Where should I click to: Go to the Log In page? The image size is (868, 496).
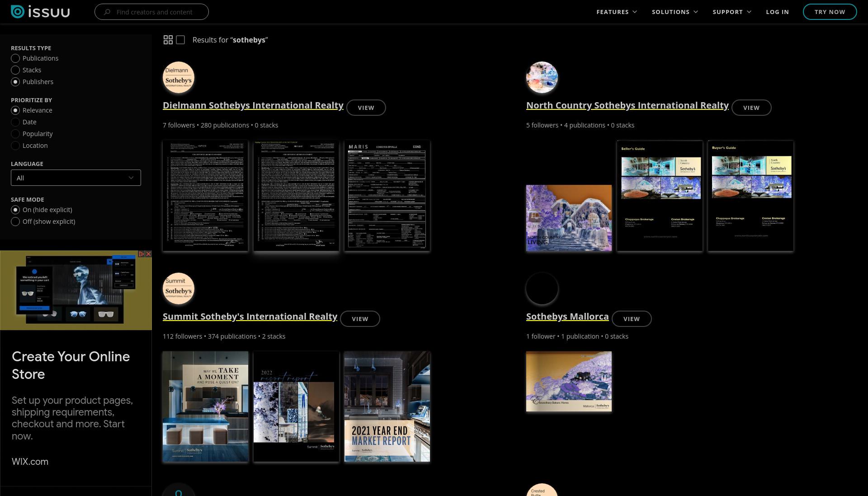pyautogui.click(x=777, y=12)
